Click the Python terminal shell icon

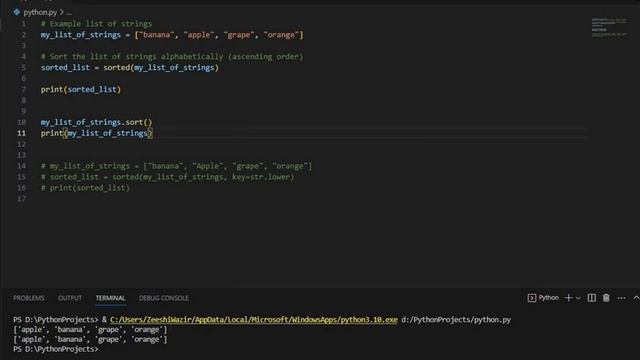tap(531, 298)
